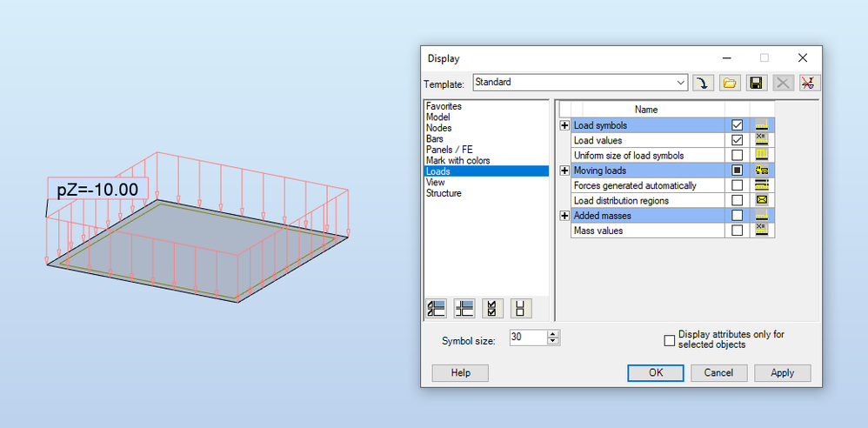
Task: Select Mark with colors category
Action: tap(457, 161)
